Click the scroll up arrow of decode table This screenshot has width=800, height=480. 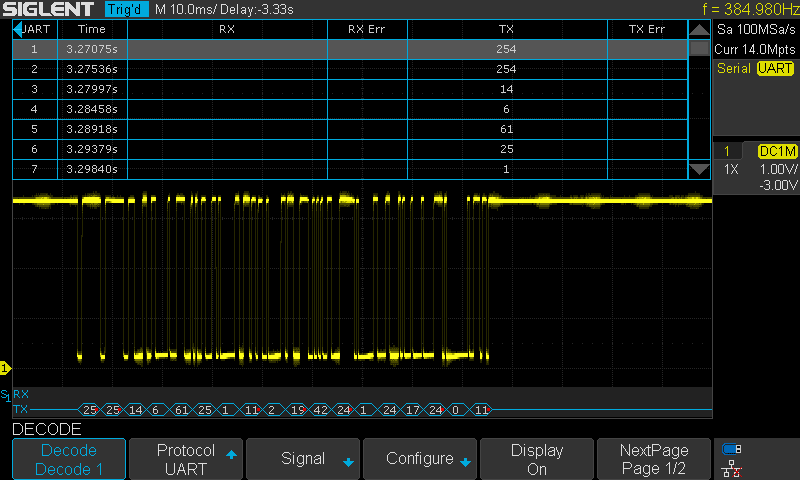coord(699,30)
